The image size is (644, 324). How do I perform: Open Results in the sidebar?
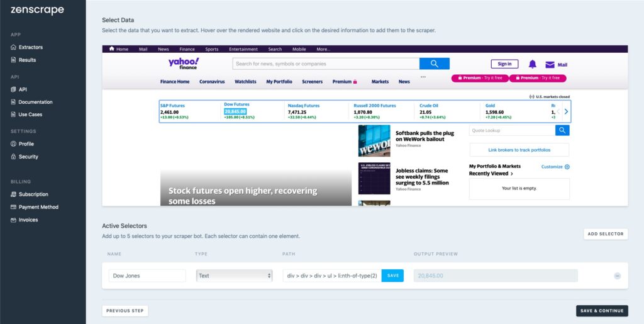tap(23, 60)
